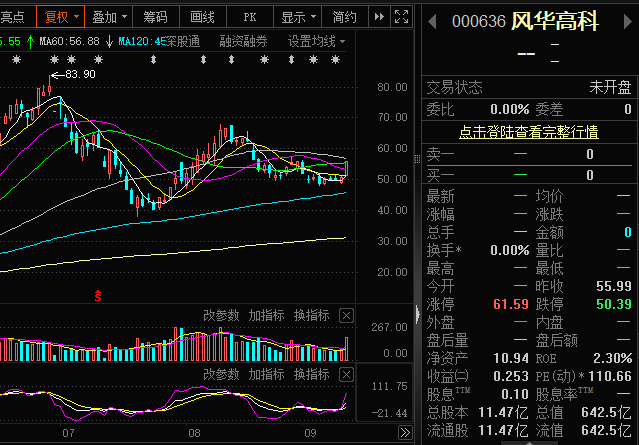The height and width of the screenshot is (445, 639).
Task: Click the chart scroll-right double chevron
Action: (405, 432)
